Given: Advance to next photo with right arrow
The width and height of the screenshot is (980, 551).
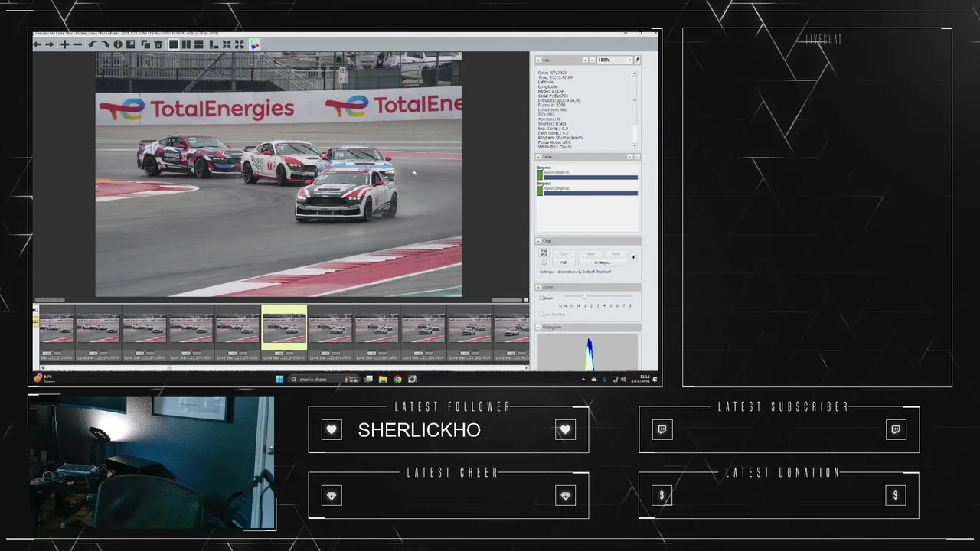Looking at the screenshot, I should (49, 44).
